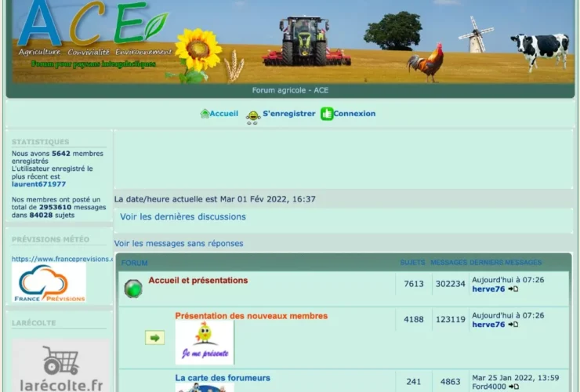Click the larécolte.fr cart logo
The image size is (580, 392).
(60, 365)
